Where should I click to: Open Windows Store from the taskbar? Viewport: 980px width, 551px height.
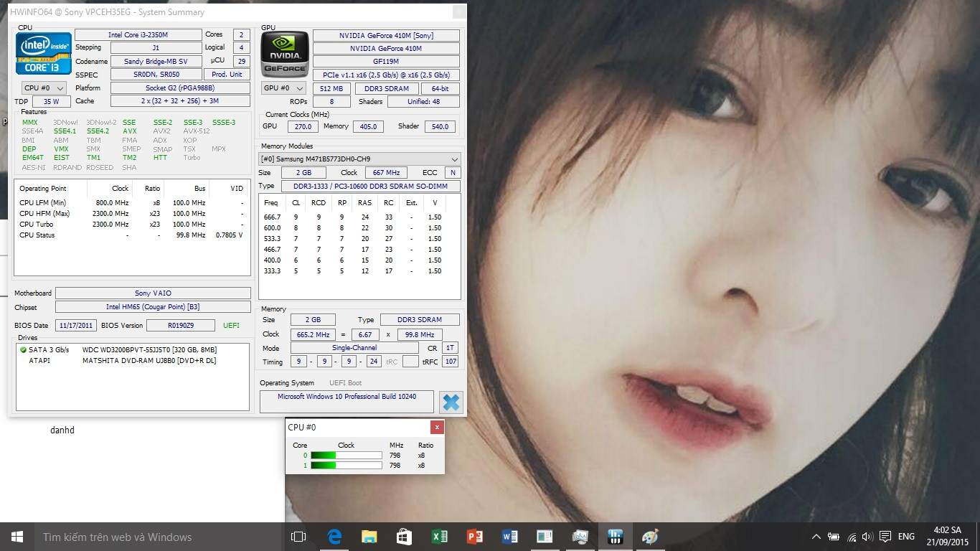(x=405, y=537)
